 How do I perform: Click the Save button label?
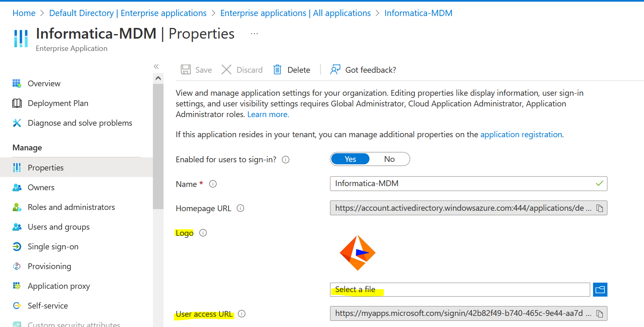(203, 70)
